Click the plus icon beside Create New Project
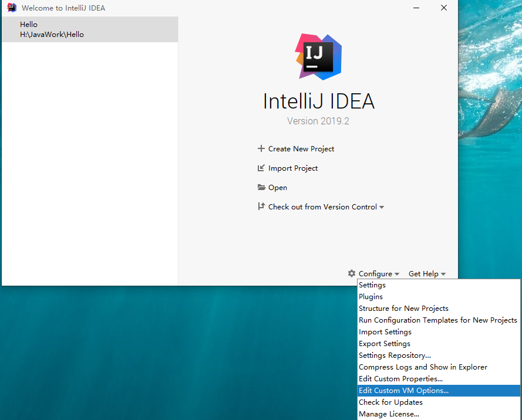The image size is (522, 420). (261, 148)
